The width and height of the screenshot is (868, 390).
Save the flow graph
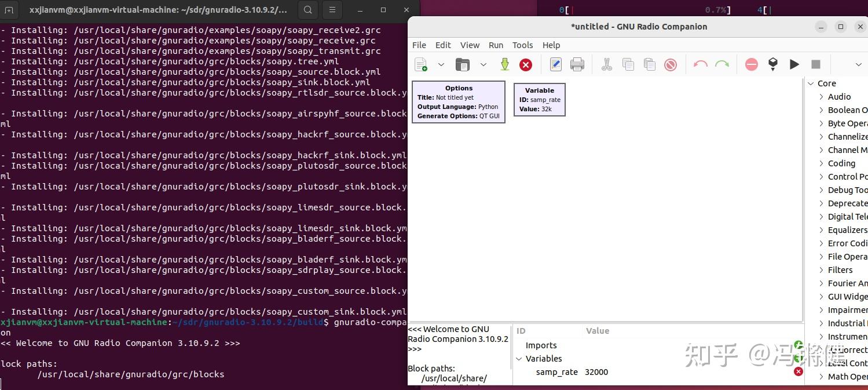(504, 64)
